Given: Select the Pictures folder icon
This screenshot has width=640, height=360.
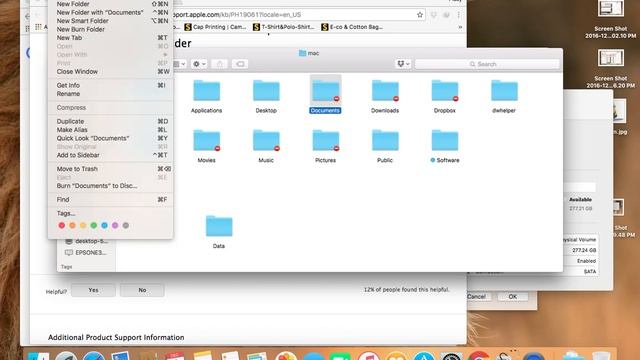Looking at the screenshot, I should click(325, 140).
